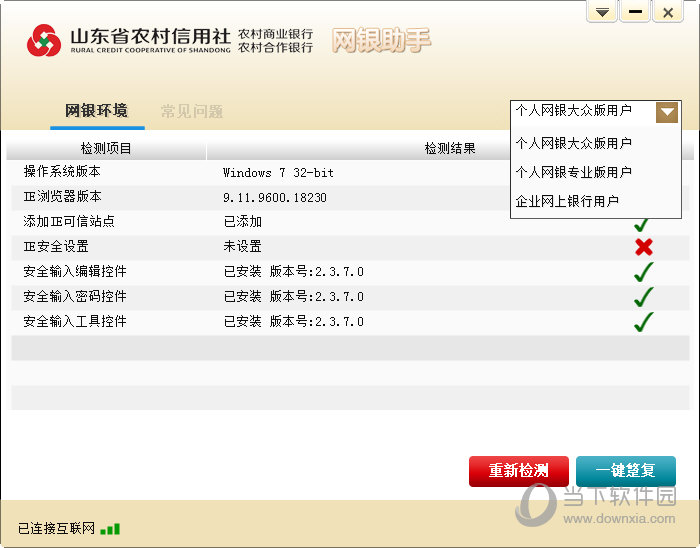700x548 pixels.
Task: Click the red X for IE安全设置
Action: 644,247
